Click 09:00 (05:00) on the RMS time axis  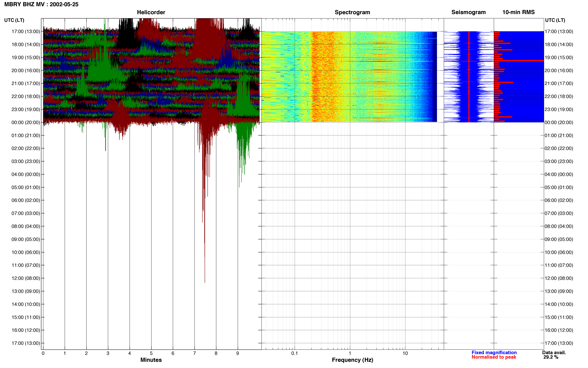coord(559,239)
